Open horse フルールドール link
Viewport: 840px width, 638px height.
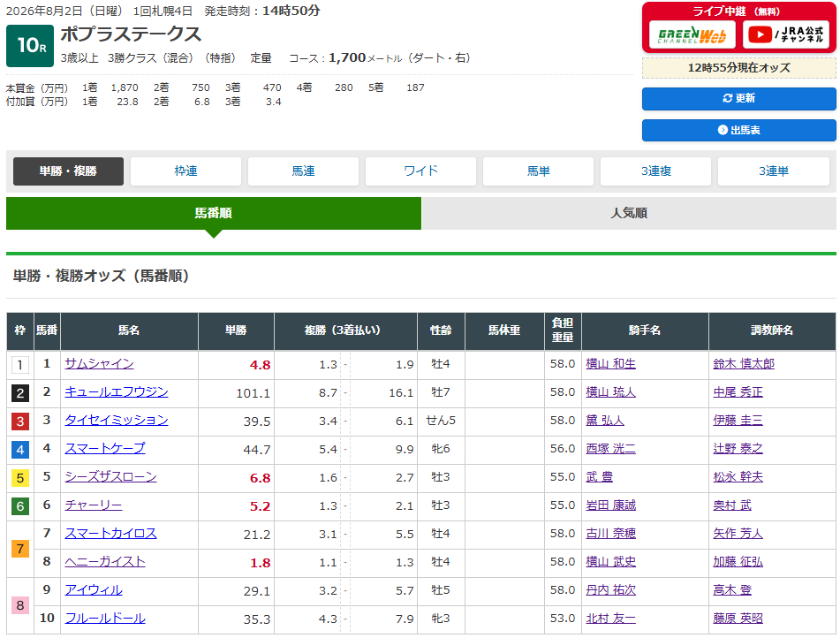pyautogui.click(x=105, y=619)
